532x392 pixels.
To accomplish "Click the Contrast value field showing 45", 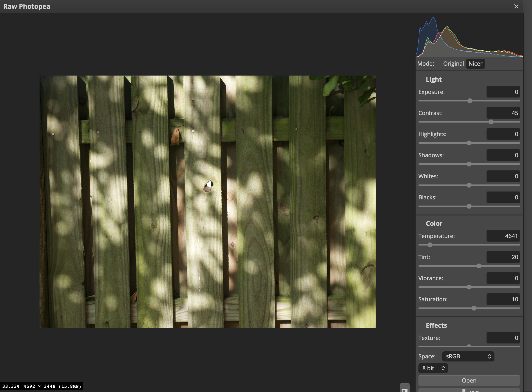I will click(x=503, y=113).
